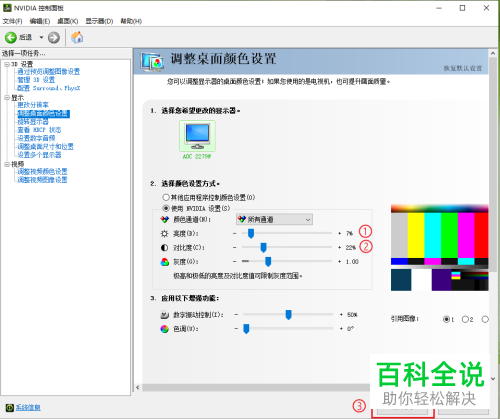Screen dimensions: 500x419
Task: Click the horizontal scrollbar left arrow
Action: (138, 387)
